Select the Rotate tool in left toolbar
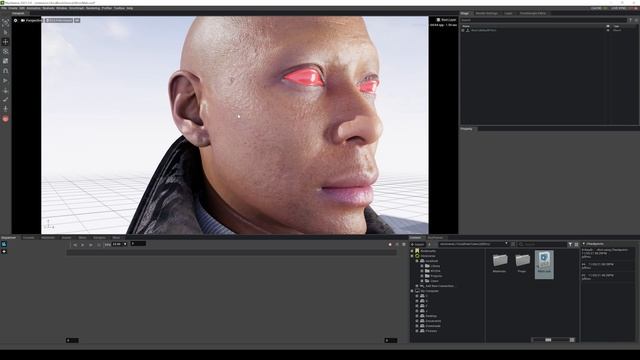Image resolution: width=640 pixels, height=360 pixels. (x=5, y=51)
